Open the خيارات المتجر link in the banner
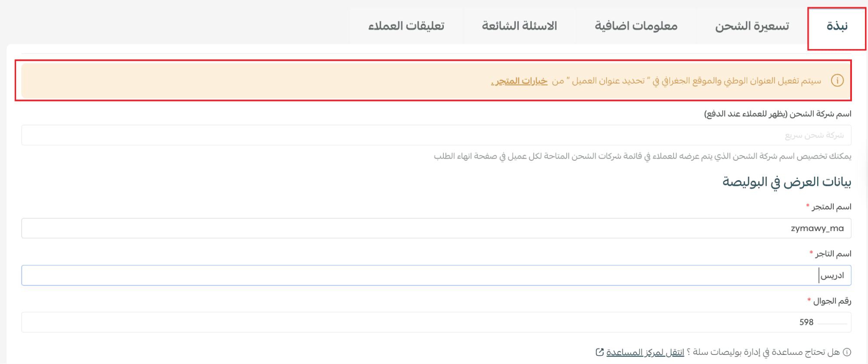The height and width of the screenshot is (364, 868). [x=519, y=81]
